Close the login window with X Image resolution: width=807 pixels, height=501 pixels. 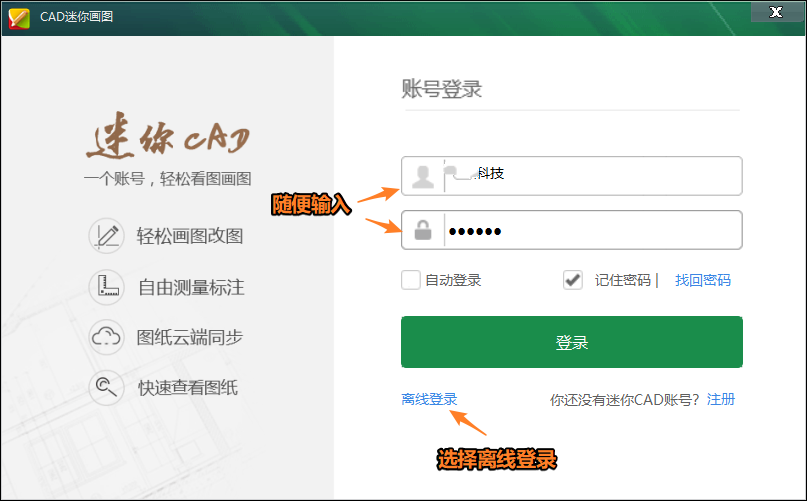[x=776, y=12]
